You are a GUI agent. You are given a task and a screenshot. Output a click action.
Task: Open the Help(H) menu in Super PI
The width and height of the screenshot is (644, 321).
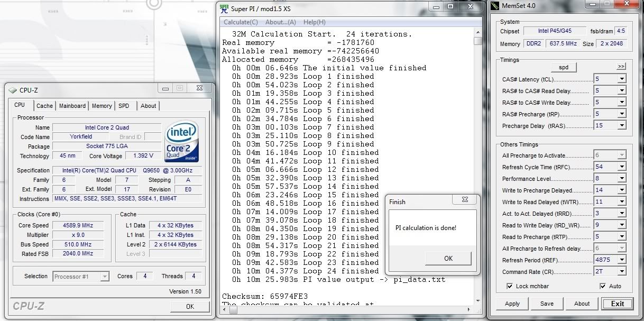[315, 22]
